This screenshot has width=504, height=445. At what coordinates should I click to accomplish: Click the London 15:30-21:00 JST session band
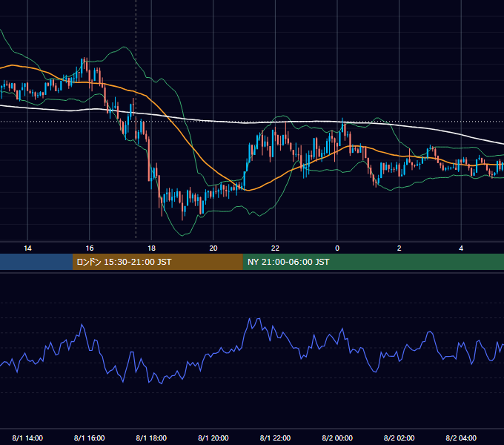pos(157,262)
